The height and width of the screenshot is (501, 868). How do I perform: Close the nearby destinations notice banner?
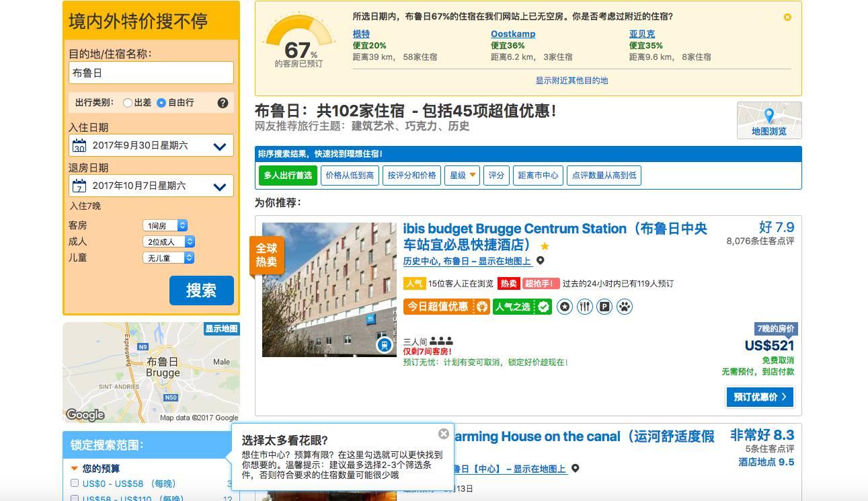click(x=787, y=17)
